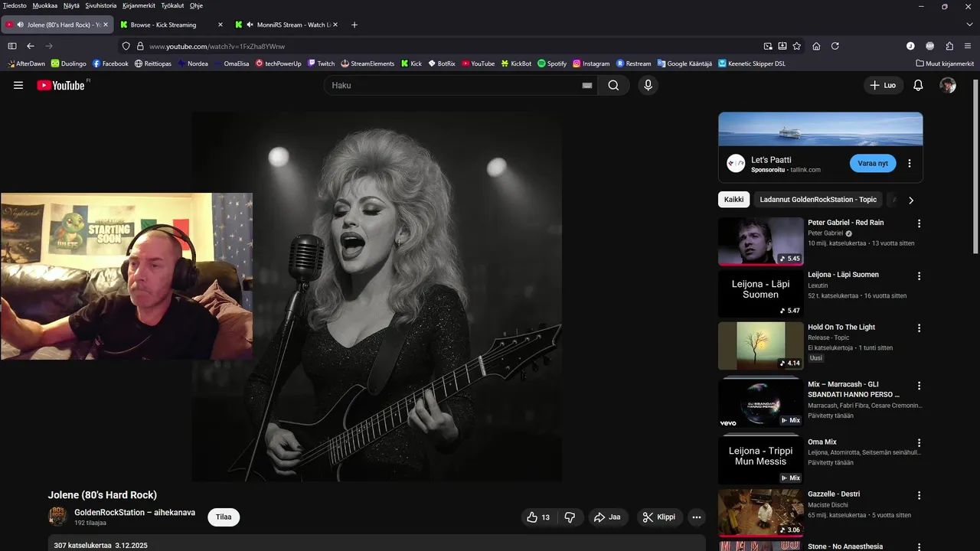
Task: Open options for Peter Gabriel - Red Rain
Action: [920, 223]
